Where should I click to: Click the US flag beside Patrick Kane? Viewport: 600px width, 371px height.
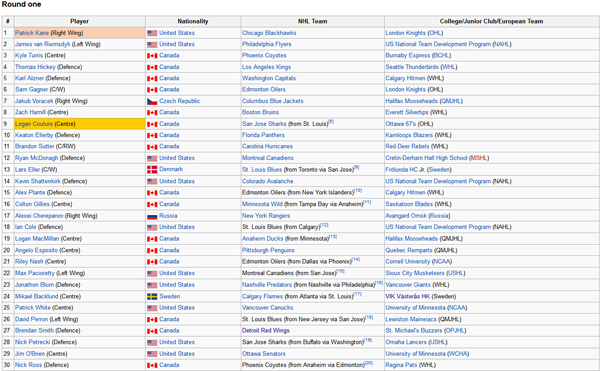point(152,33)
